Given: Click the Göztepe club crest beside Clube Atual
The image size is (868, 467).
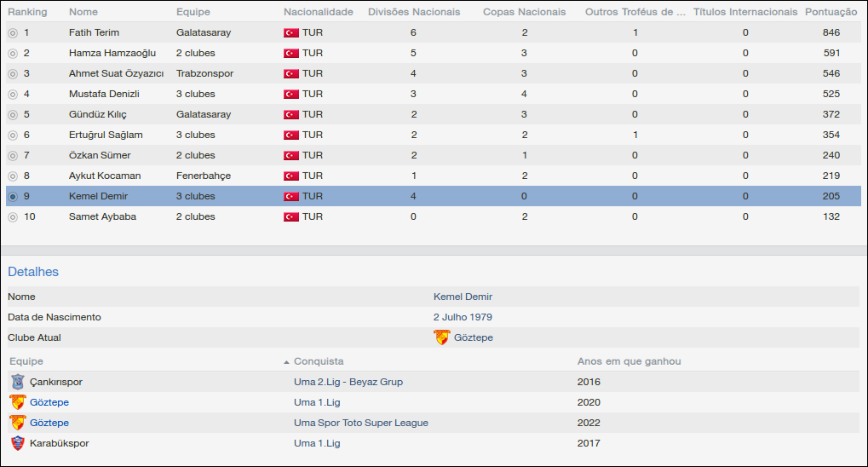Looking at the screenshot, I should 441,337.
